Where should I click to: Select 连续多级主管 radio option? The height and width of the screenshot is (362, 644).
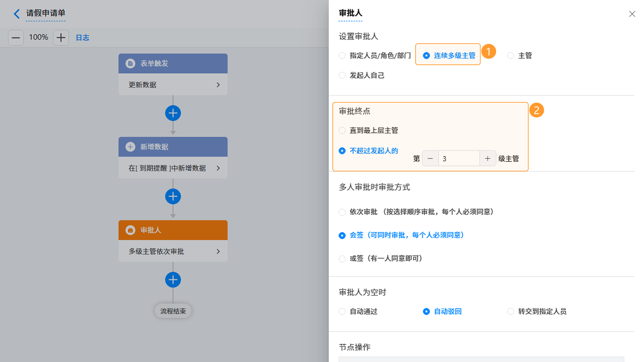[449, 56]
